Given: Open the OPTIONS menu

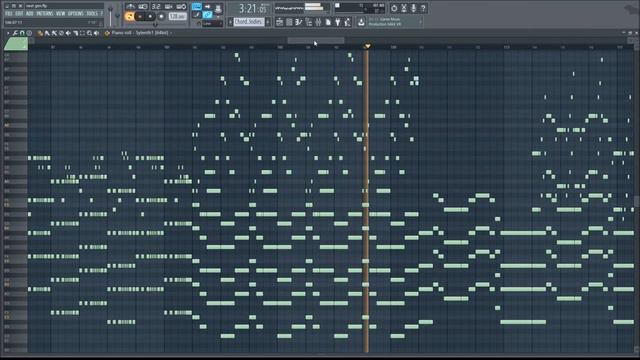Looking at the screenshot, I should coord(75,13).
